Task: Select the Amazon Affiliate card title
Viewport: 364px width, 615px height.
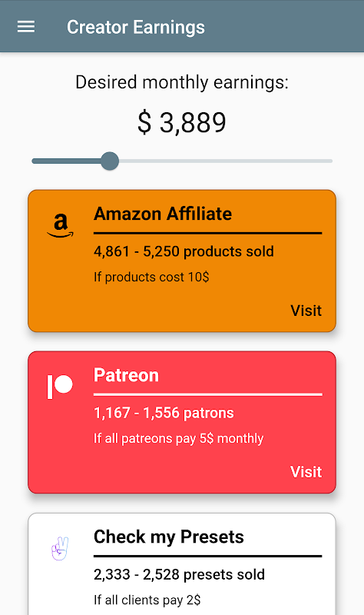Action: (x=163, y=214)
